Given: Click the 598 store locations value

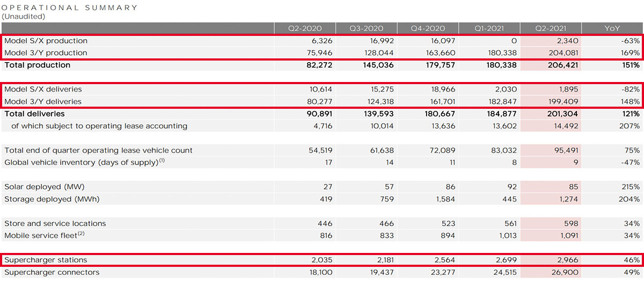Looking at the screenshot, I should (x=572, y=223).
